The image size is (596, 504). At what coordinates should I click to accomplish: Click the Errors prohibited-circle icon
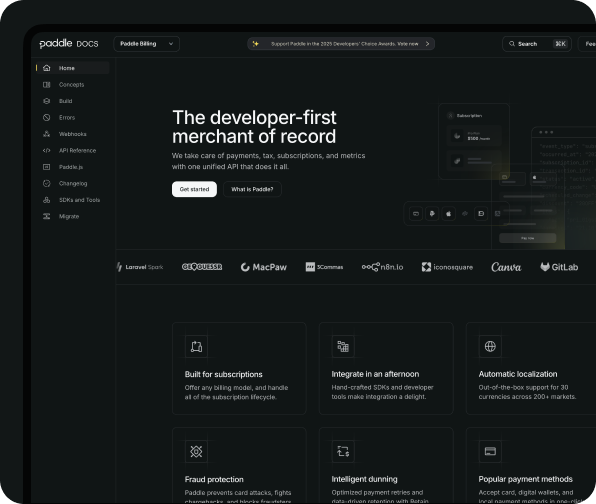point(46,117)
